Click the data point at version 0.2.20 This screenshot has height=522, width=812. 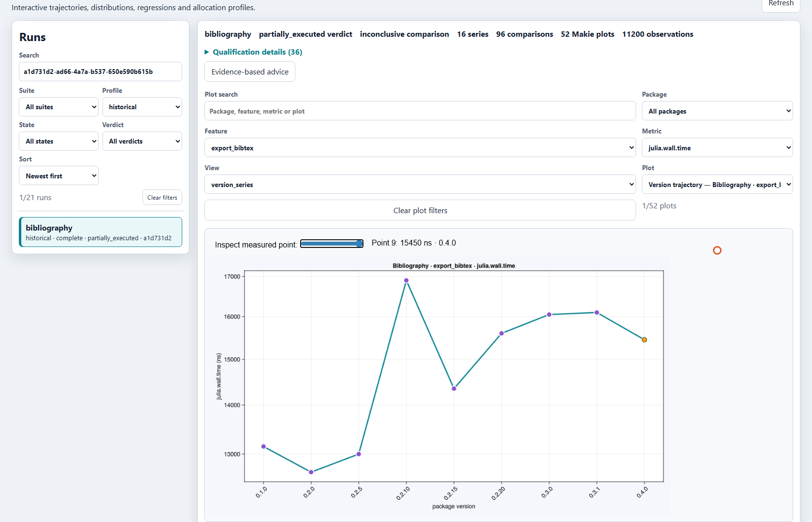(501, 333)
